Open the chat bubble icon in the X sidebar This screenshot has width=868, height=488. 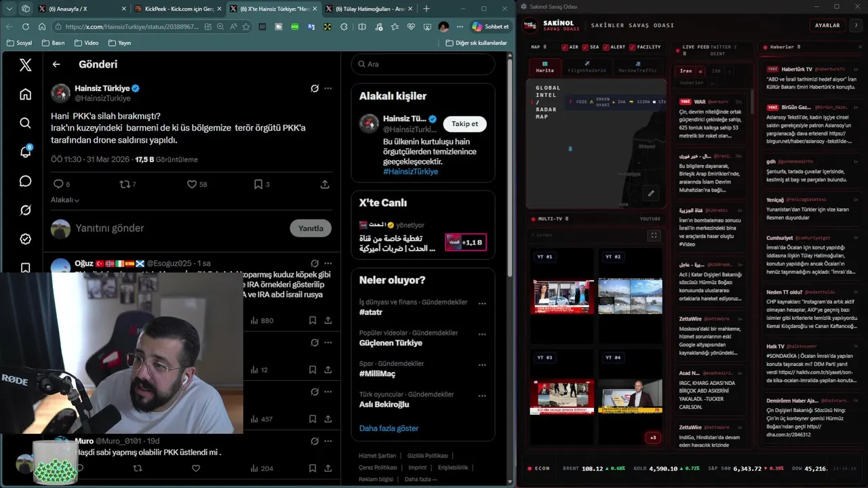pos(25,181)
